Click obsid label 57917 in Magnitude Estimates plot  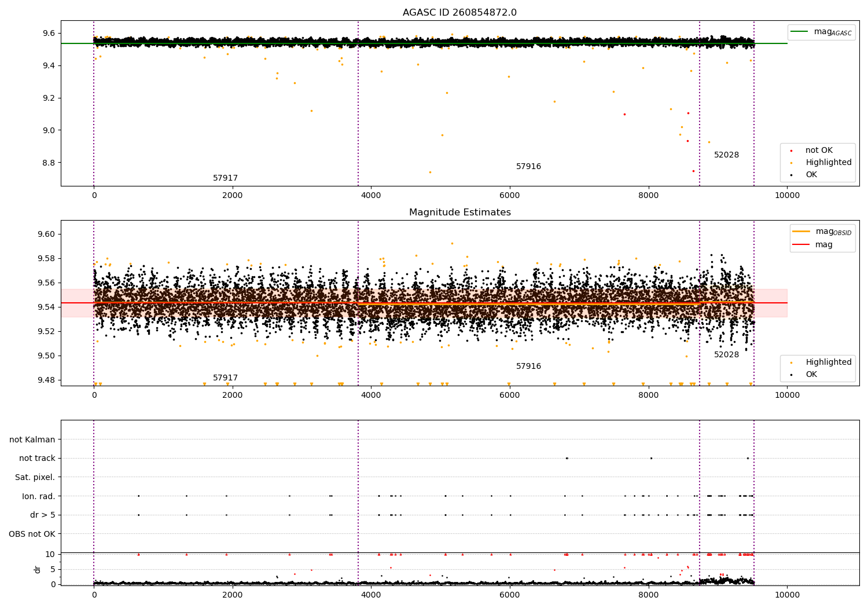click(x=225, y=378)
